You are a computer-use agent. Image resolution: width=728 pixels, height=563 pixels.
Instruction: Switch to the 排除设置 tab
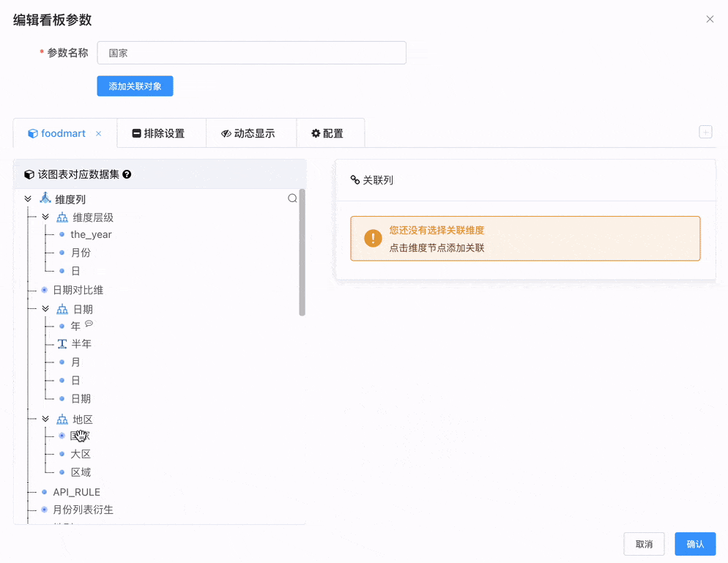159,133
